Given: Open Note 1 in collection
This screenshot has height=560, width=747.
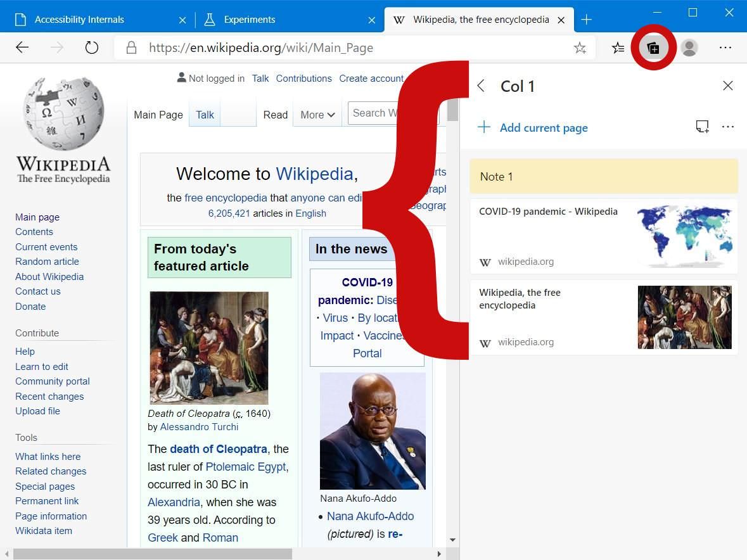Looking at the screenshot, I should click(604, 177).
